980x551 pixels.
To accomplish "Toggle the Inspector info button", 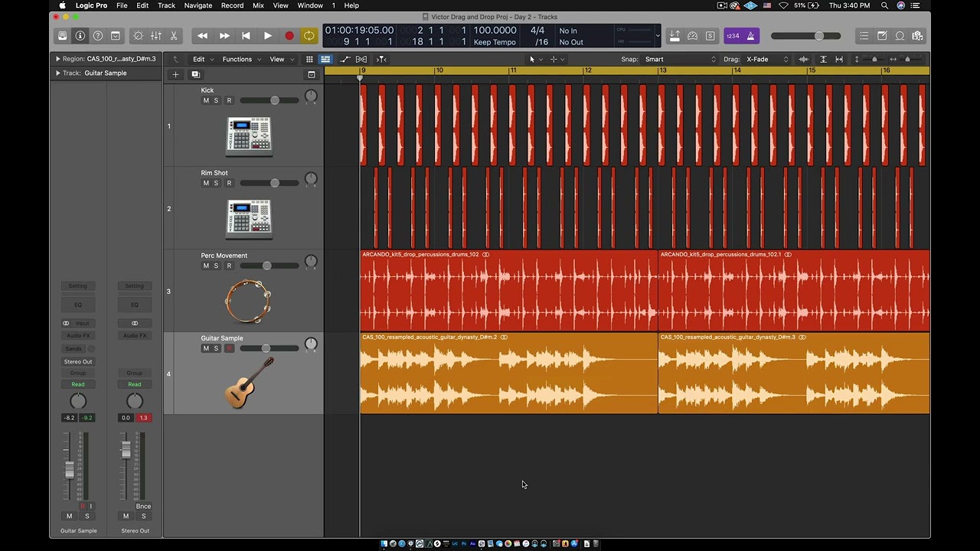I will [x=80, y=36].
